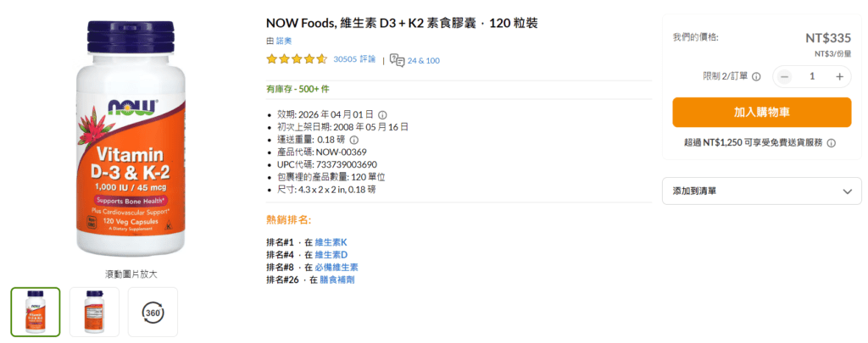Open the 30505 評論 reviews link
Viewport: 868px width, 343px height.
point(354,59)
